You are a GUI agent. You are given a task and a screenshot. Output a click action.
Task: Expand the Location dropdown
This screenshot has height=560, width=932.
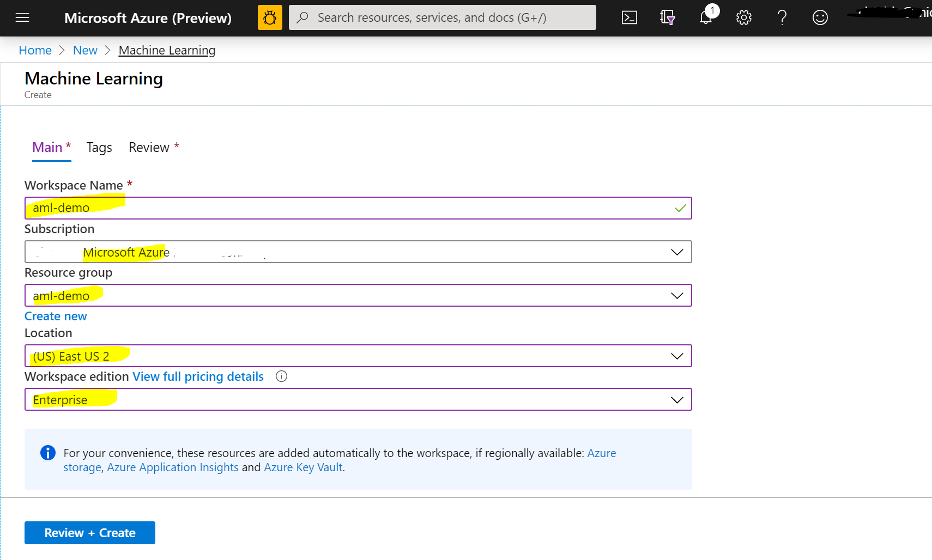point(358,356)
